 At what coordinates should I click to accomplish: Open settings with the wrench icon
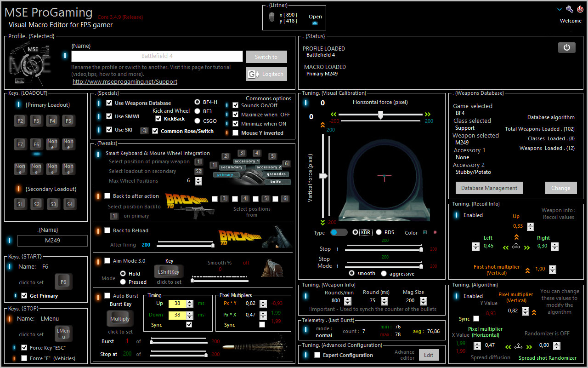[x=569, y=9]
